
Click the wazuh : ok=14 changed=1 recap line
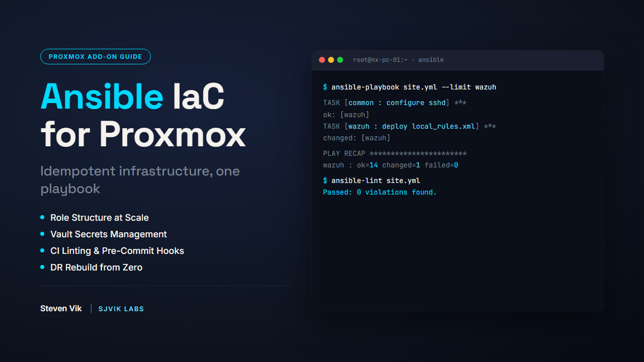390,165
